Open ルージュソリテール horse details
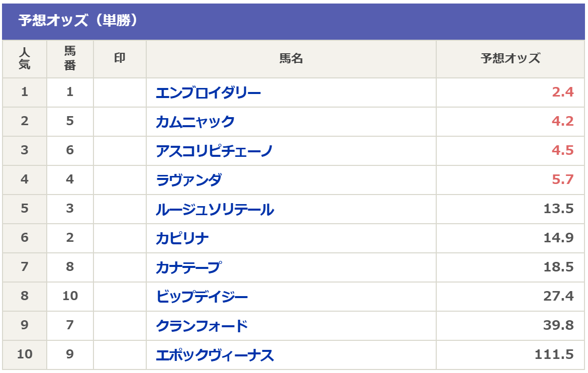 215,210
